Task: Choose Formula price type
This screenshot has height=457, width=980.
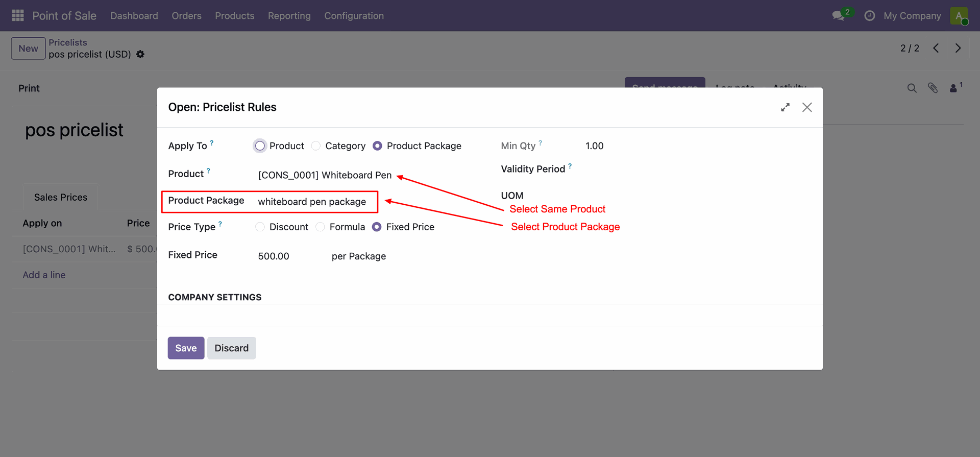Action: [x=320, y=227]
